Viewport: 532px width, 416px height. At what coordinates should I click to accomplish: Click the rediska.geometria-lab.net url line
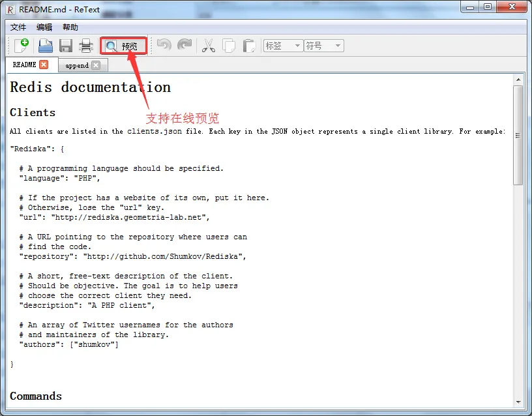click(115, 217)
